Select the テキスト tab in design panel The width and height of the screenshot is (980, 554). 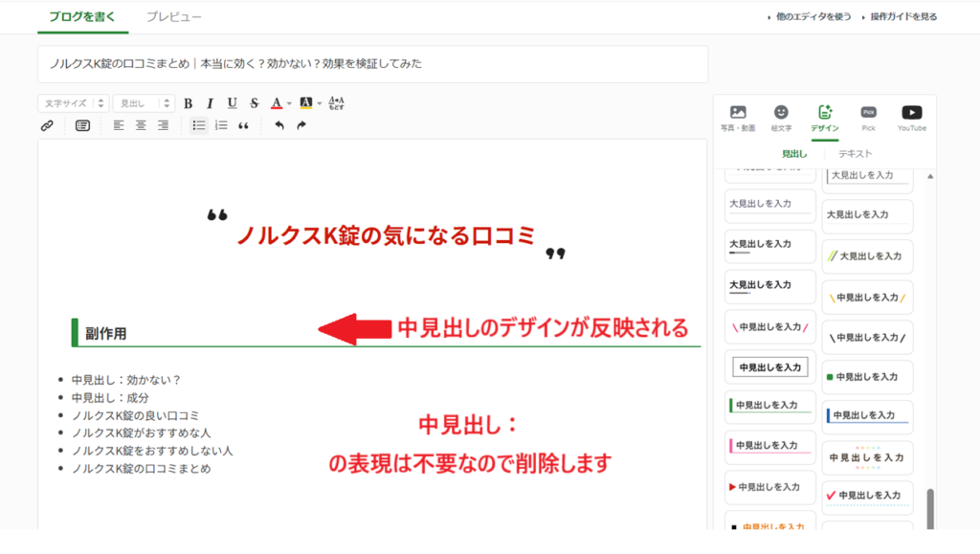click(x=855, y=153)
